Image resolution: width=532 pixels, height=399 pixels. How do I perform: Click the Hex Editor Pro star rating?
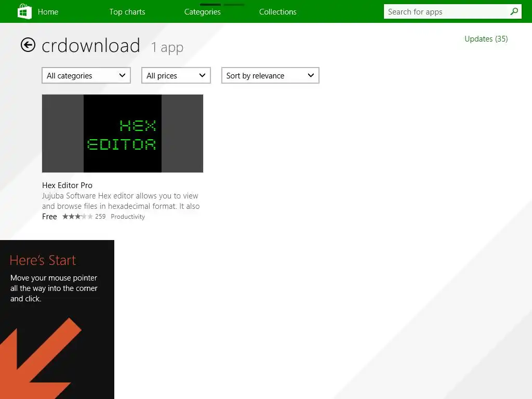[x=77, y=217]
